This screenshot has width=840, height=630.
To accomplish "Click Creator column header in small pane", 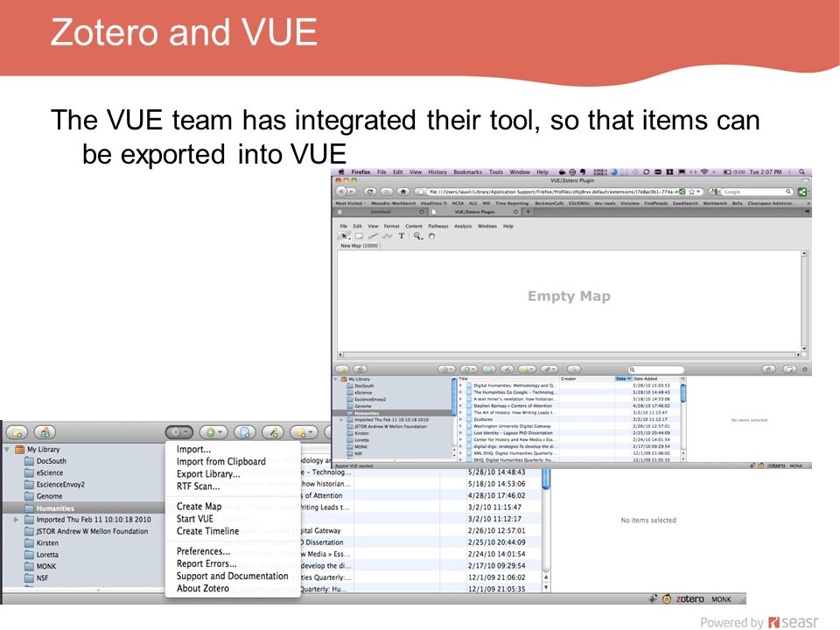I will coord(586,379).
